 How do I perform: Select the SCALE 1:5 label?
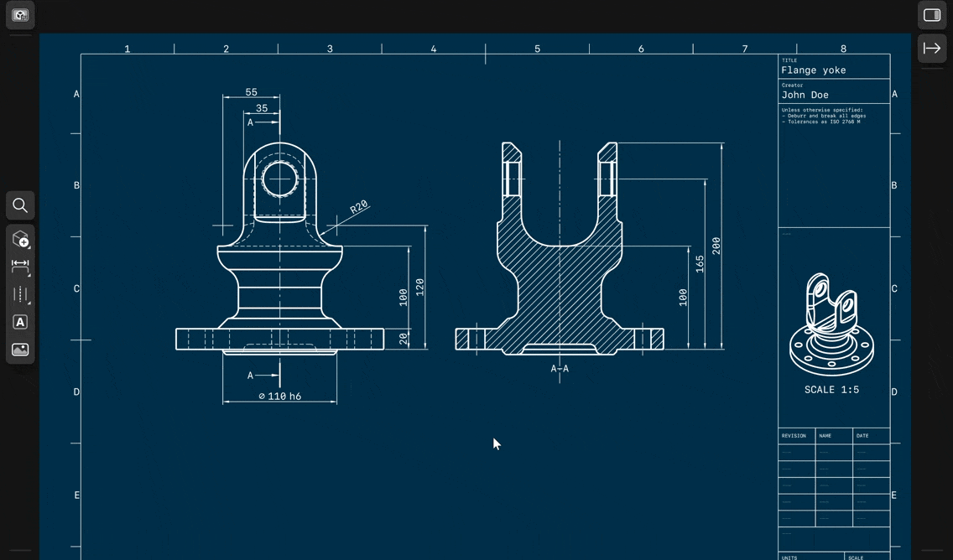831,390
